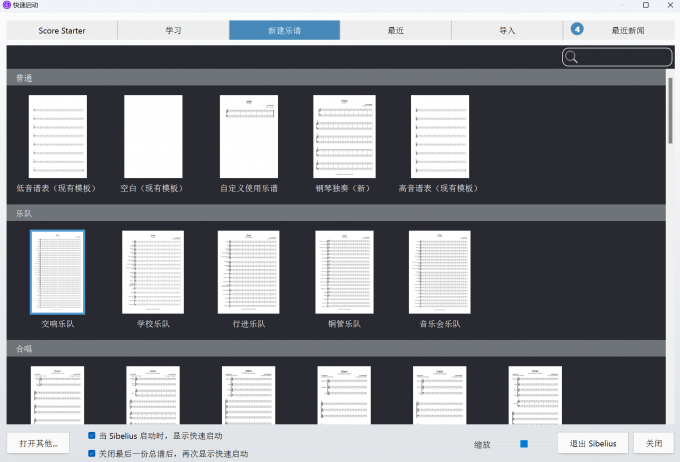Switch to the Score Starter tab
The height and width of the screenshot is (462, 680).
pyautogui.click(x=62, y=30)
